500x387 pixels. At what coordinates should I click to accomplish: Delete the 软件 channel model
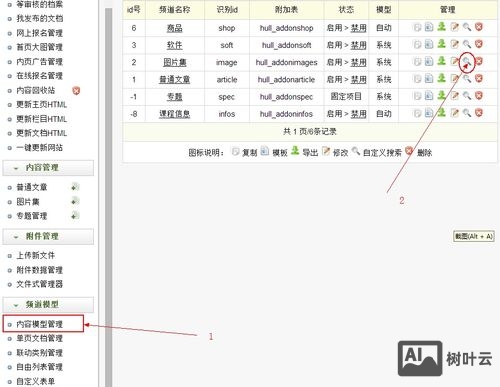click(479, 44)
